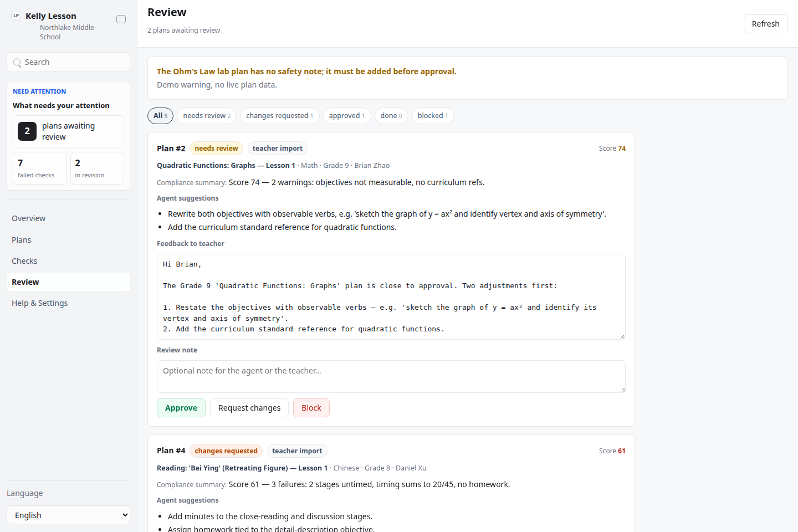Click the search magnifier icon
The width and height of the screenshot is (798, 532).
(17, 63)
